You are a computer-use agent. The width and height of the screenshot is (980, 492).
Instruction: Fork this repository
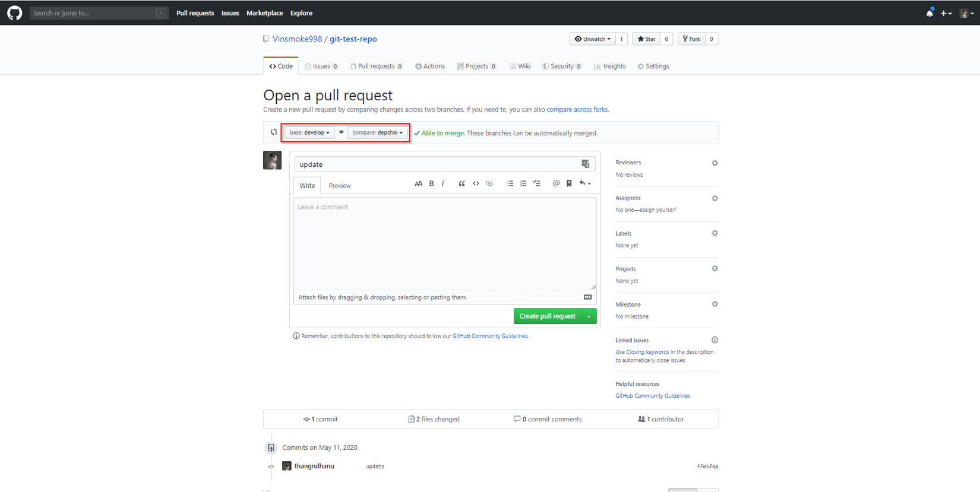click(691, 39)
